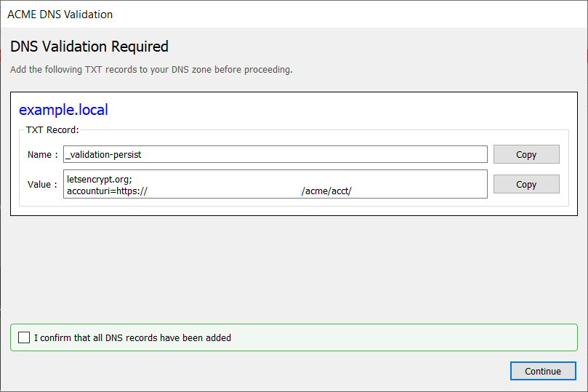
Task: Copy the TXT record Value field
Action: click(x=526, y=184)
